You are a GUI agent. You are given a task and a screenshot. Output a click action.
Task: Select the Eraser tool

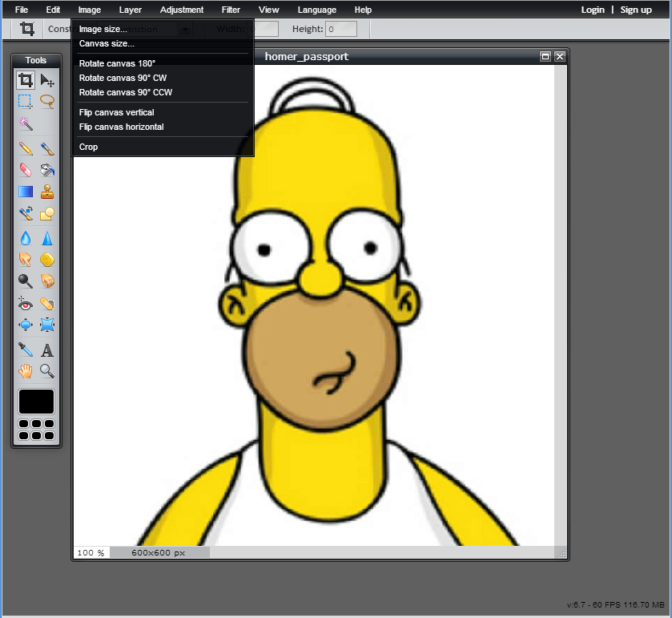26,170
